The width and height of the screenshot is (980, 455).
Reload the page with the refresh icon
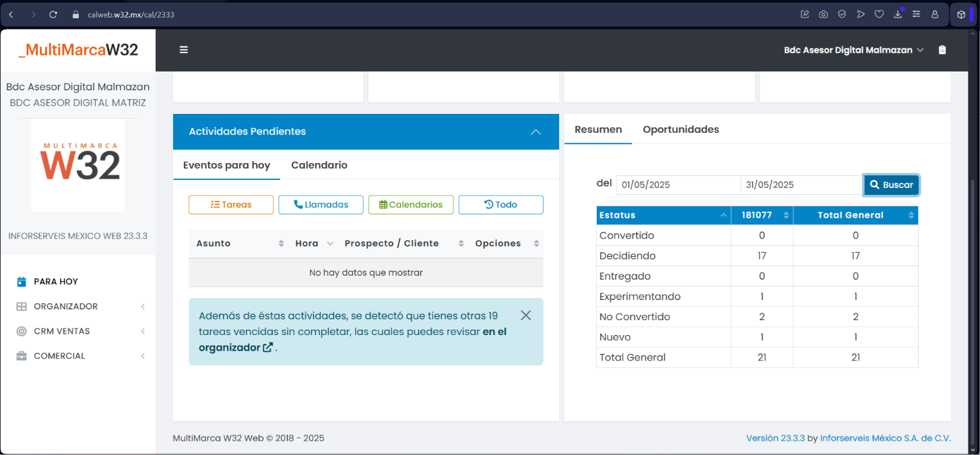[x=54, y=14]
